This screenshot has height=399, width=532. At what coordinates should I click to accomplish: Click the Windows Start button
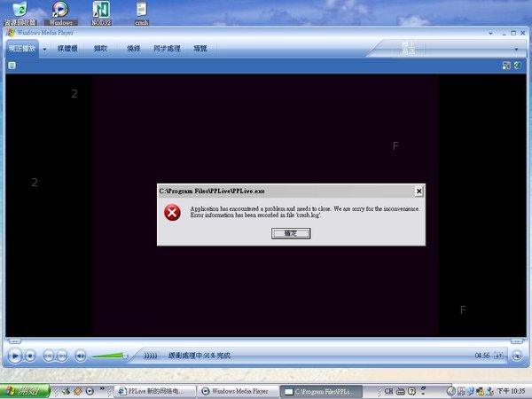coord(25,391)
